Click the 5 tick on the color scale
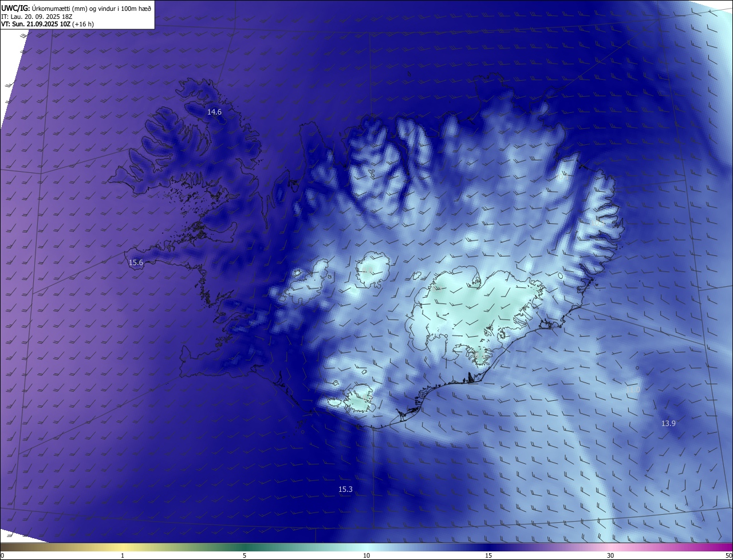The image size is (733, 560). pos(245,555)
